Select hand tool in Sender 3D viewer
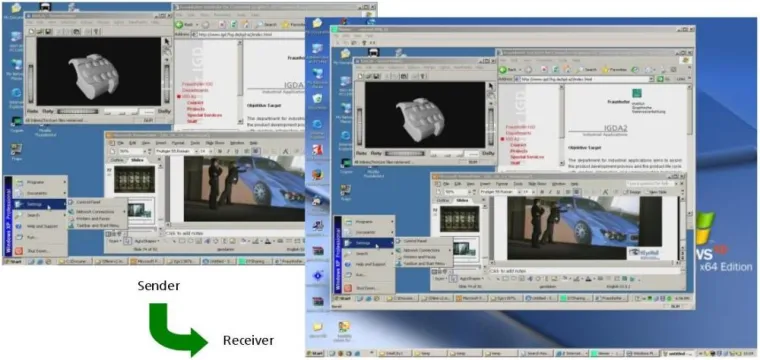The width and height of the screenshot is (760, 360). (167, 50)
